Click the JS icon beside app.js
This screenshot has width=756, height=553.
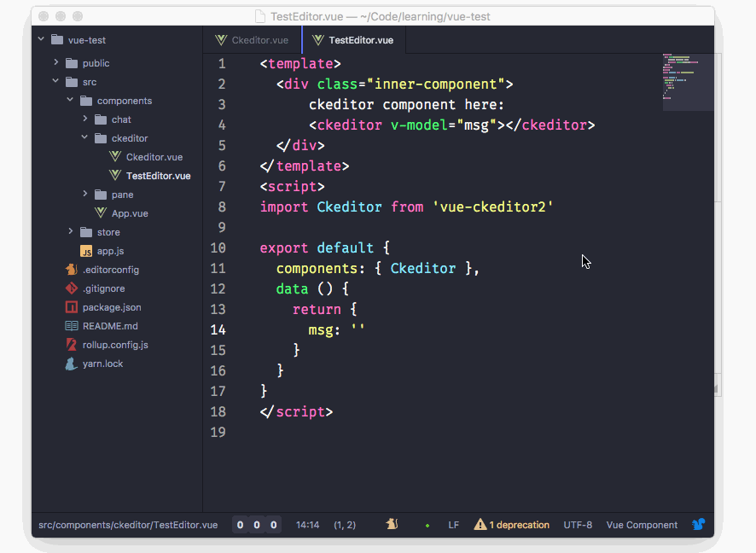[86, 251]
